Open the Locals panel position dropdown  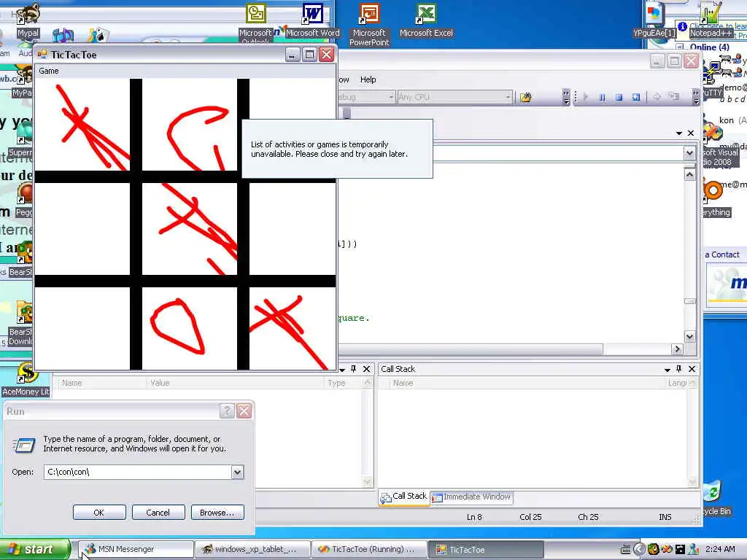pyautogui.click(x=341, y=370)
